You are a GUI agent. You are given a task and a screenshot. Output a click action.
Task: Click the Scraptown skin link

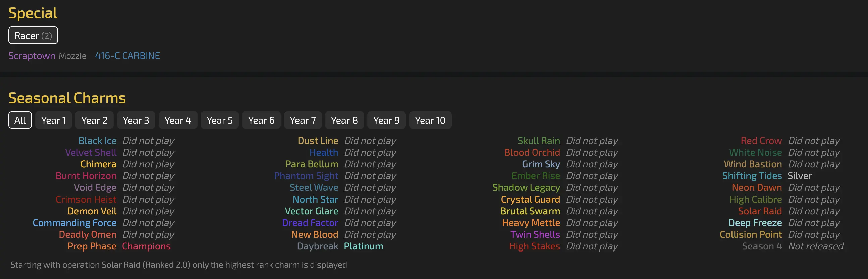(32, 56)
